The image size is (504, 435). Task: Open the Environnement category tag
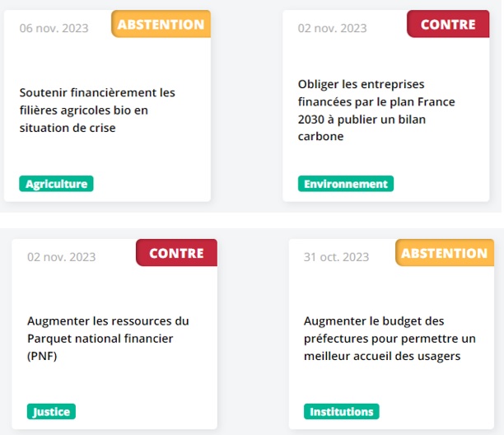(x=346, y=184)
